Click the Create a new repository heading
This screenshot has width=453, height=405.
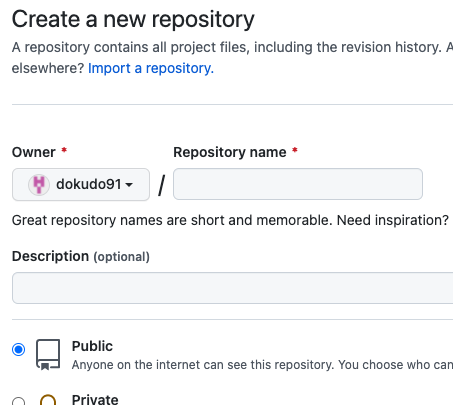(133, 20)
